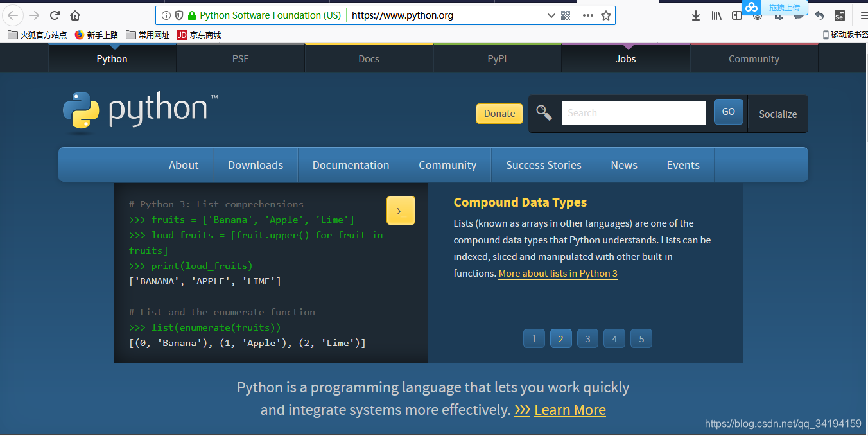Click the forward navigation arrow
Screen dimensions: 868x436
point(34,15)
